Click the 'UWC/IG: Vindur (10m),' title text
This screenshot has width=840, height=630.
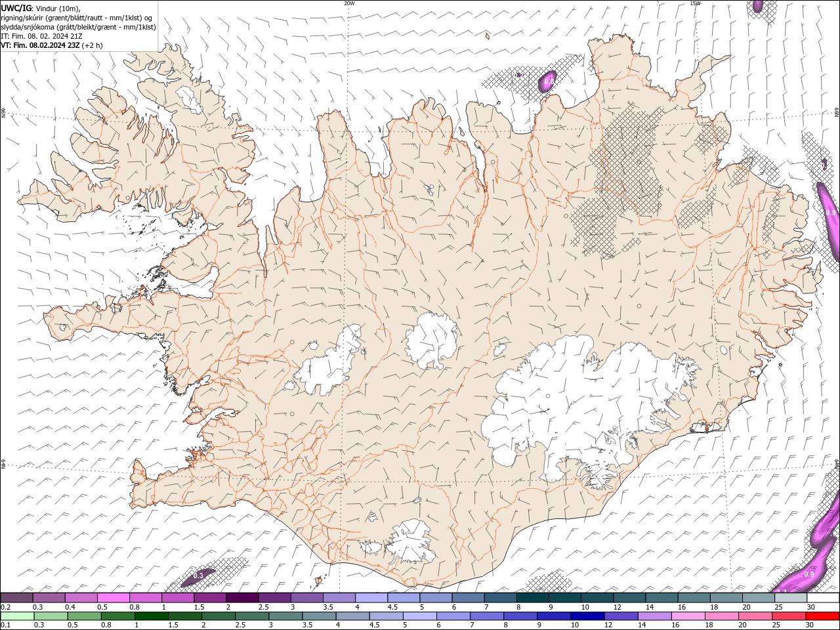tap(41, 8)
